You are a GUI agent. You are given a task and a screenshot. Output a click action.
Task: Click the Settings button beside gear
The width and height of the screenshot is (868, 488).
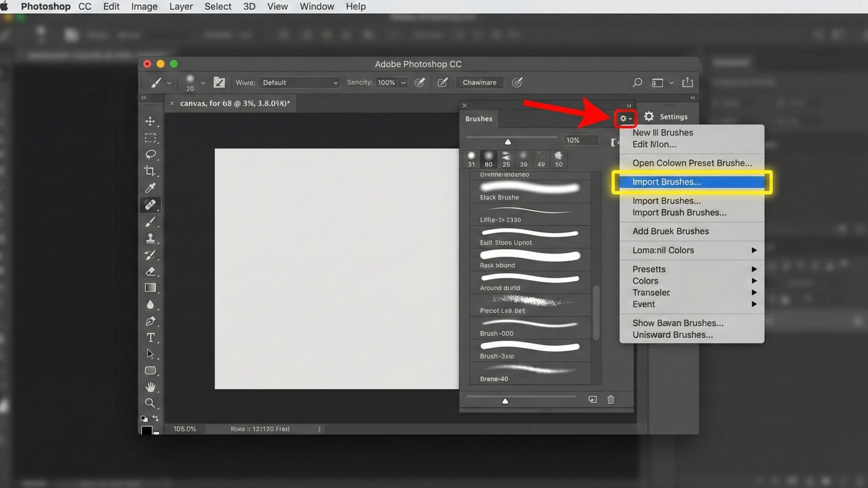click(666, 117)
